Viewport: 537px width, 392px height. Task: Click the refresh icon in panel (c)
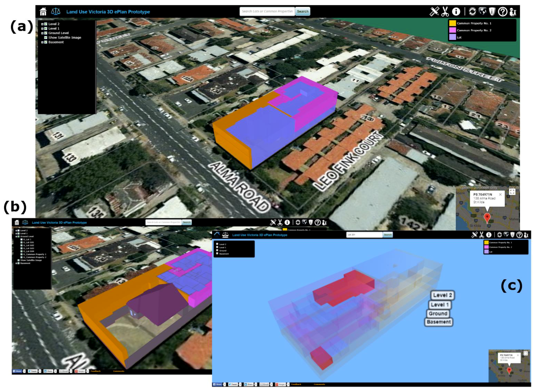tap(499, 235)
